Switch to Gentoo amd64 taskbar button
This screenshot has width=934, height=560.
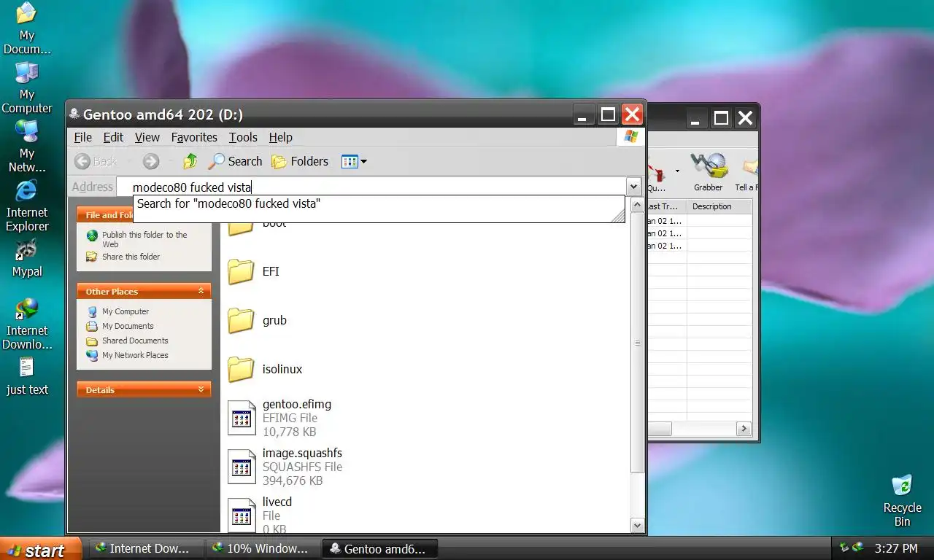tap(381, 548)
